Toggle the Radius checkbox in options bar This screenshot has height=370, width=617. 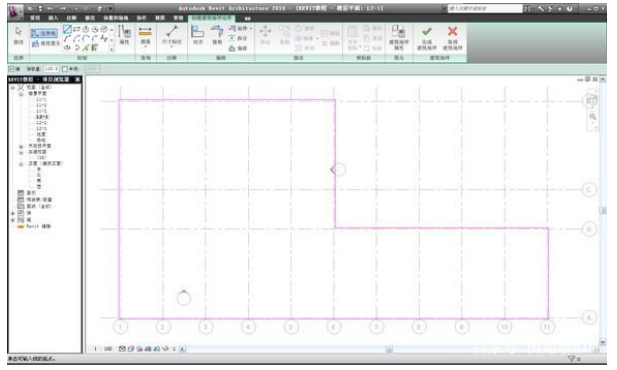[x=65, y=69]
